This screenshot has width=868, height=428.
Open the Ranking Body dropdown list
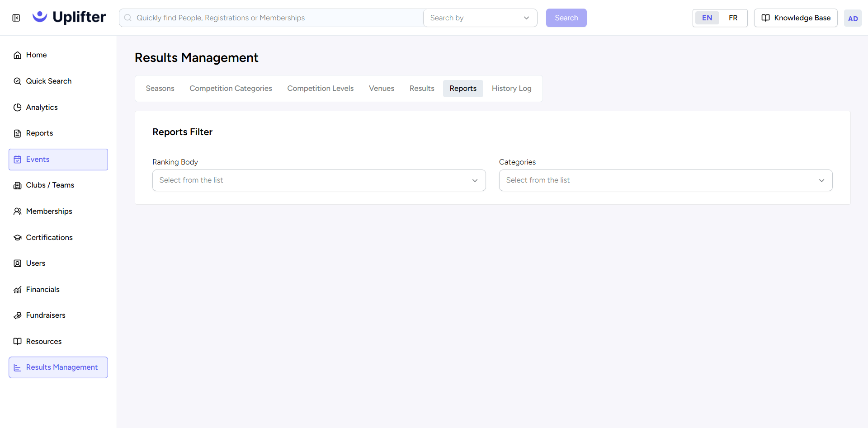tap(319, 180)
